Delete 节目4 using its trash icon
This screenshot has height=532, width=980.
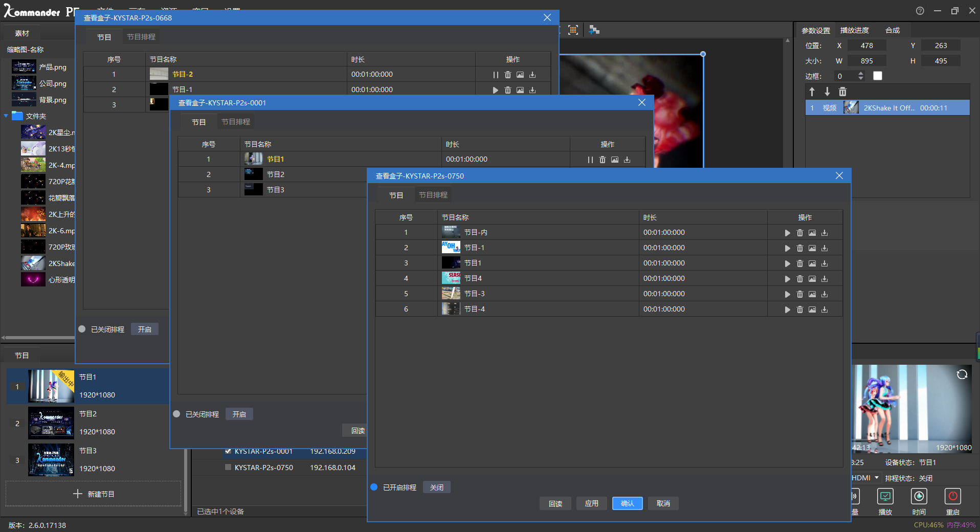(800, 279)
